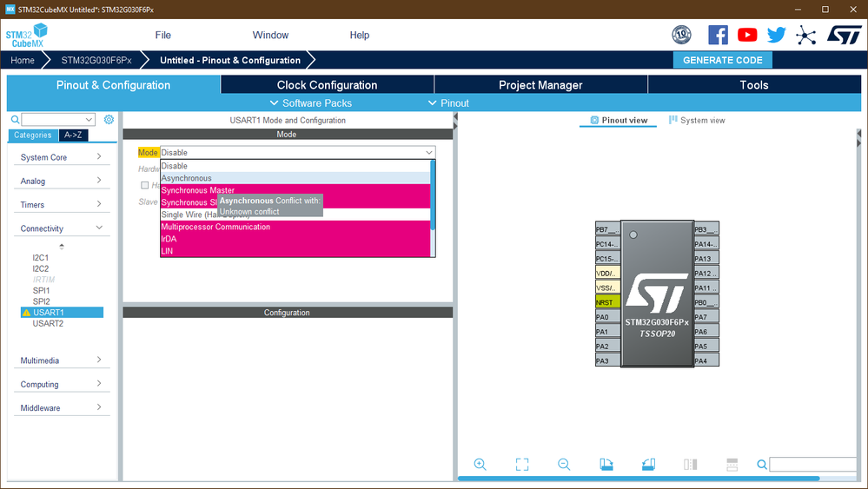Image resolution: width=868 pixels, height=489 pixels.
Task: Choose IrDA mode option
Action: (x=295, y=239)
